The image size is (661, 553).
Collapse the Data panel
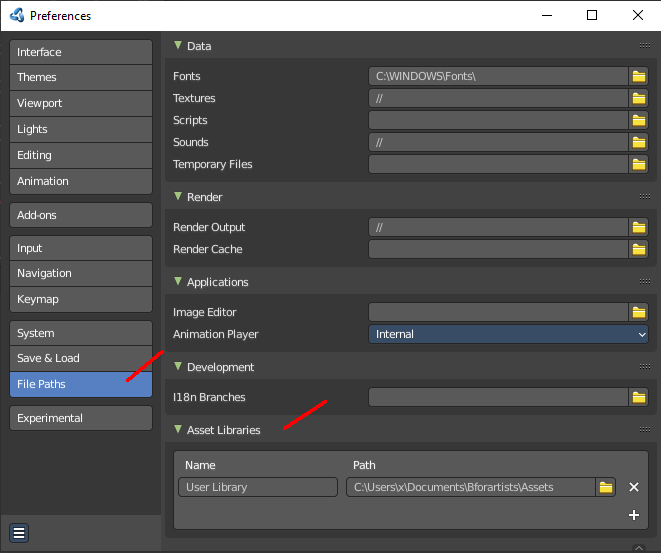pos(178,45)
